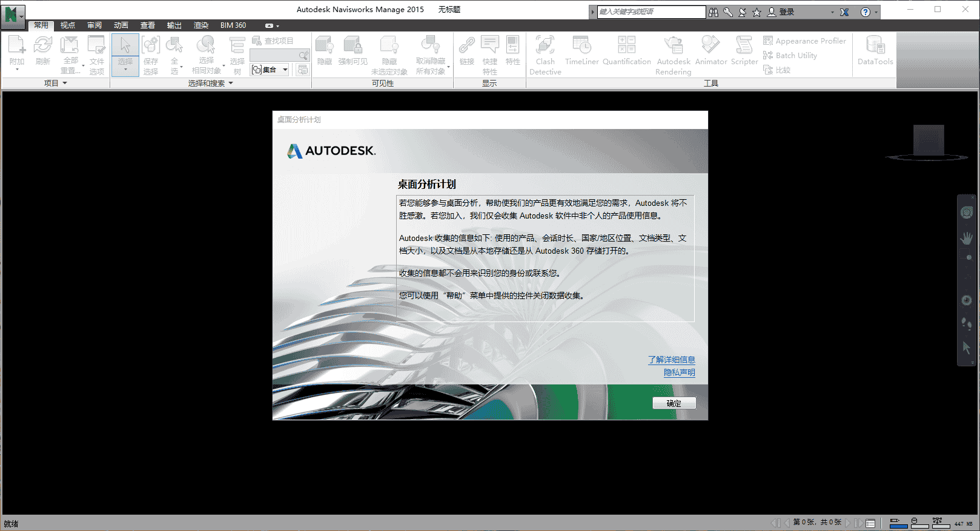This screenshot has width=980, height=531.
Task: Activate the 选择 (Select) arrow tool
Action: pos(125,45)
